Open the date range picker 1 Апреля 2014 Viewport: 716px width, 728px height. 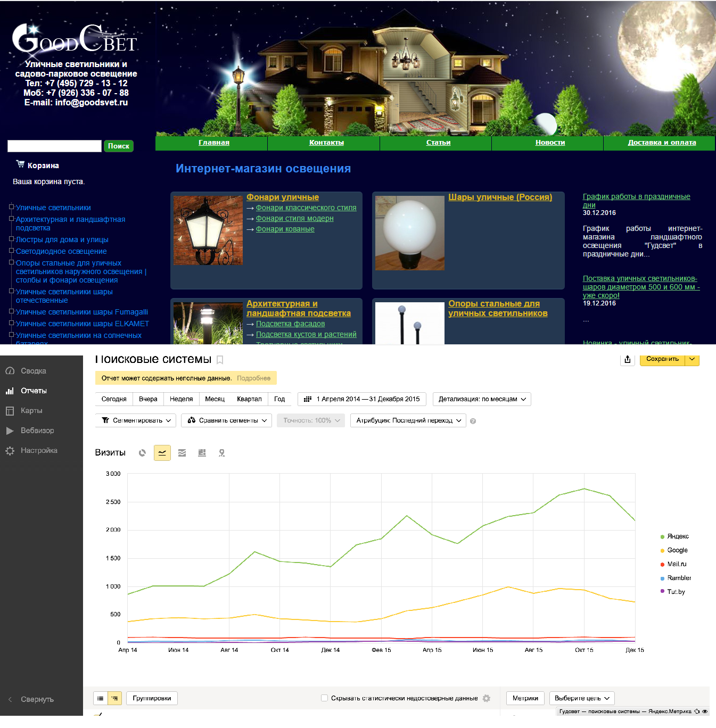(362, 399)
